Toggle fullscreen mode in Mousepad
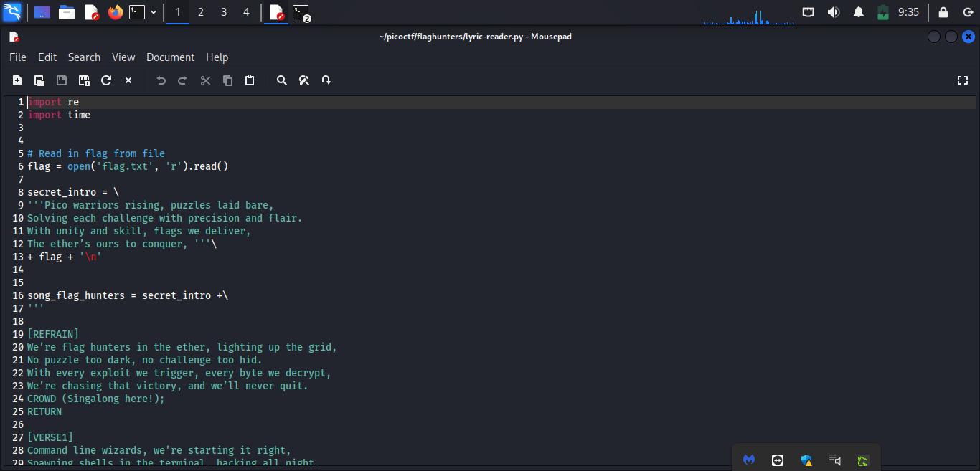The image size is (980, 471). click(963, 80)
